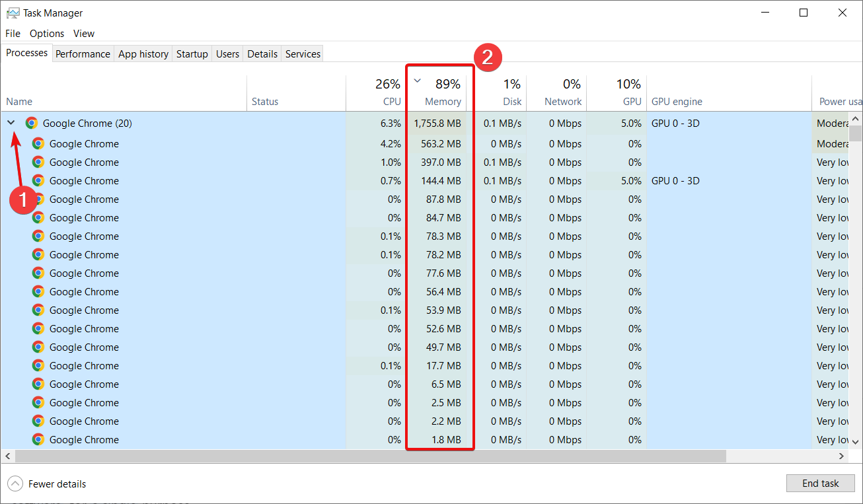Click the horizontal scrollbar right arrow
The height and width of the screenshot is (504, 863).
point(842,456)
